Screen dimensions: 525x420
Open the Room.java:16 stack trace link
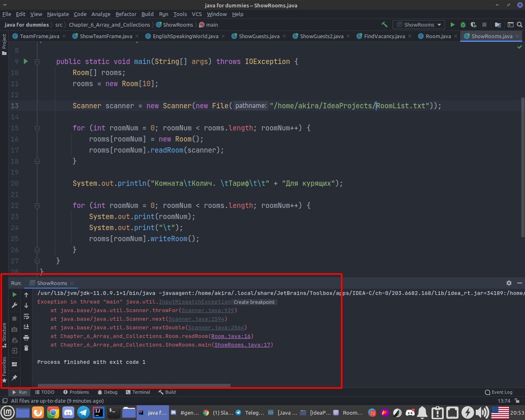tap(231, 336)
